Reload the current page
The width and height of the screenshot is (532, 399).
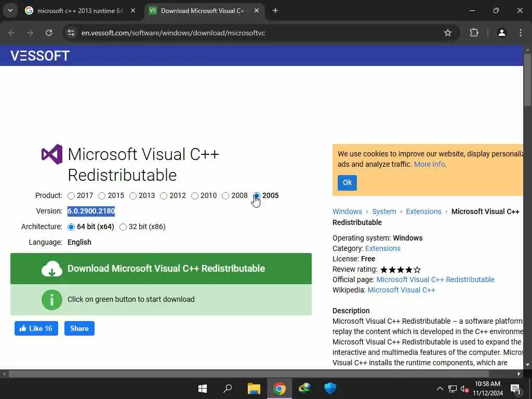coord(49,33)
